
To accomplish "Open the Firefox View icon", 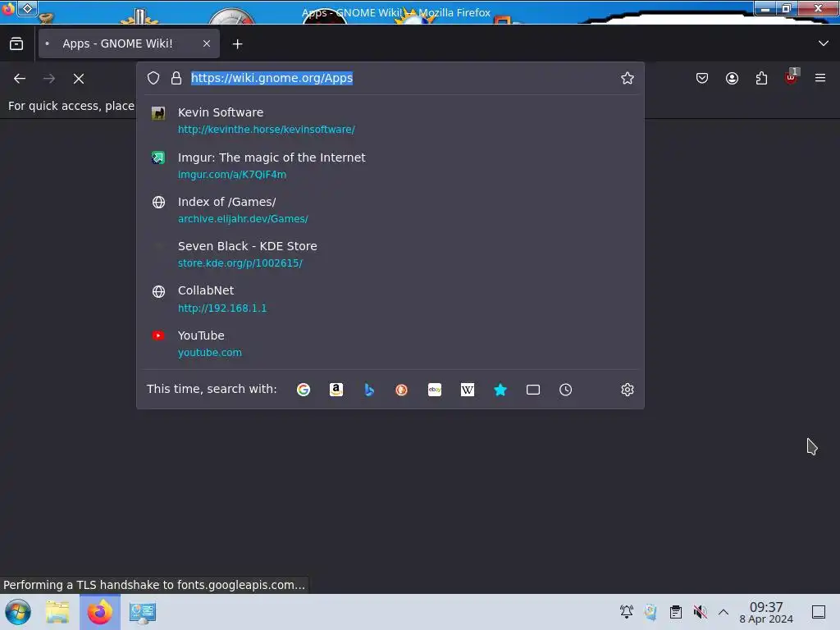I will [x=16, y=44].
